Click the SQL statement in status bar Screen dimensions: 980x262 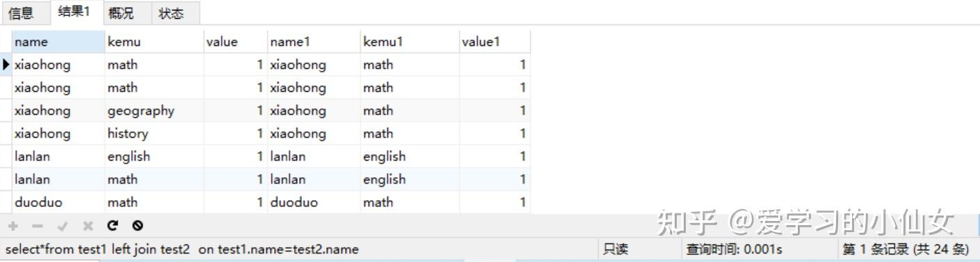[x=182, y=249]
